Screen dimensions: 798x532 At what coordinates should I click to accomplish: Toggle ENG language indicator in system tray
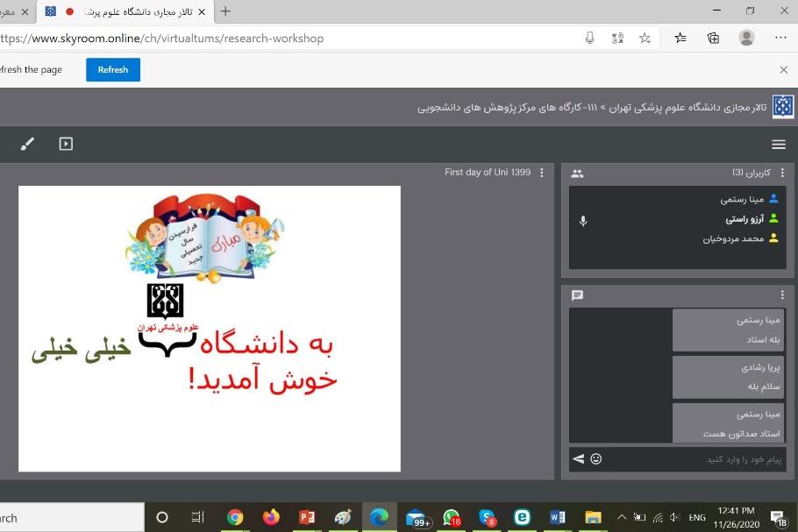click(696, 517)
